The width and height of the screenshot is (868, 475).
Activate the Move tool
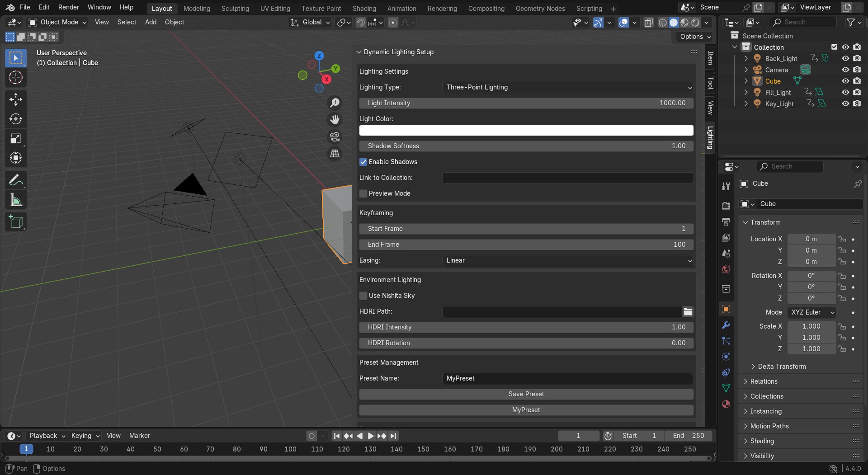[x=16, y=99]
